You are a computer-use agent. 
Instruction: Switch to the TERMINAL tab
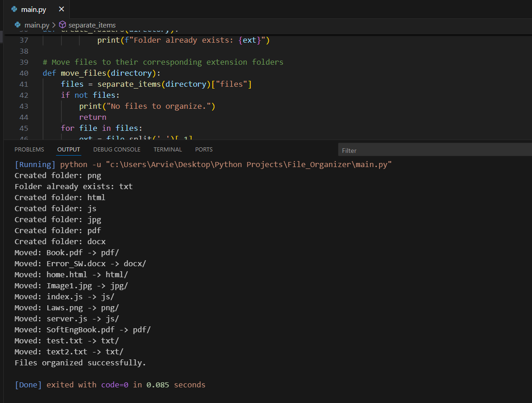[168, 150]
